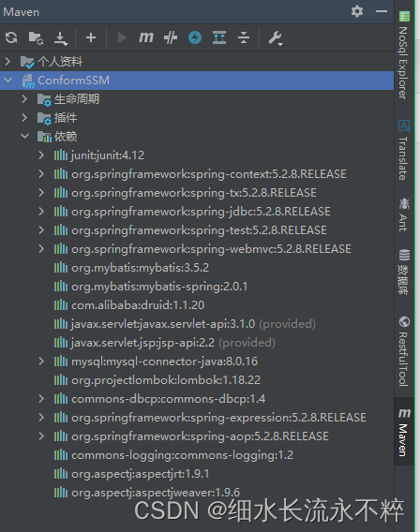
Task: Select org.mybatis:mybatis-spring:2.0.1
Action: 159,287
